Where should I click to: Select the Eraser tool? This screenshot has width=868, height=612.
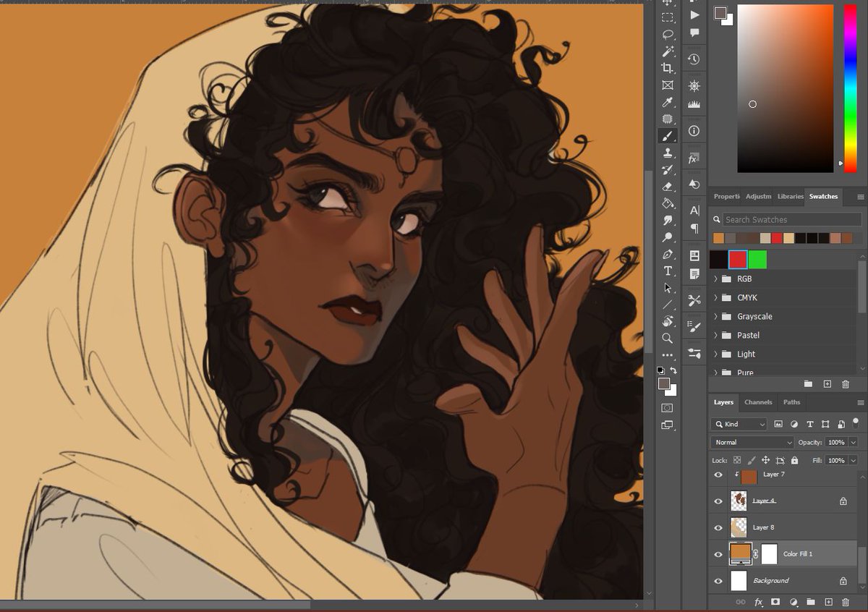coord(668,187)
